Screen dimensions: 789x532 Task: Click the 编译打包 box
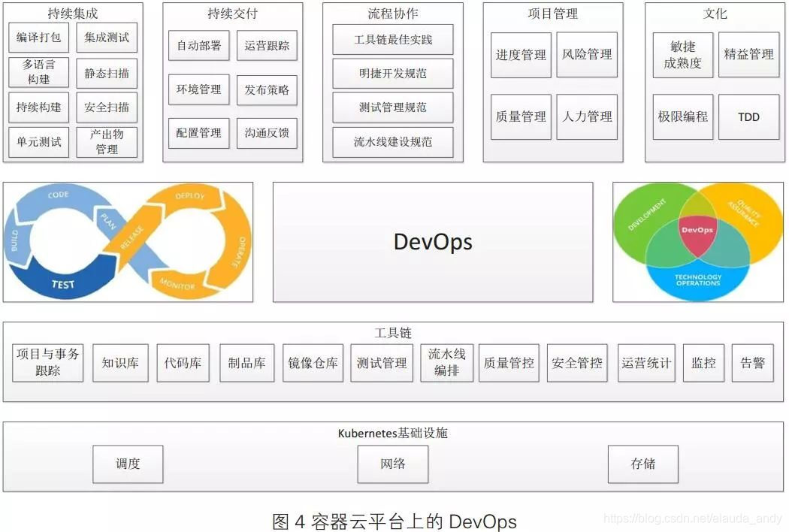pos(39,38)
